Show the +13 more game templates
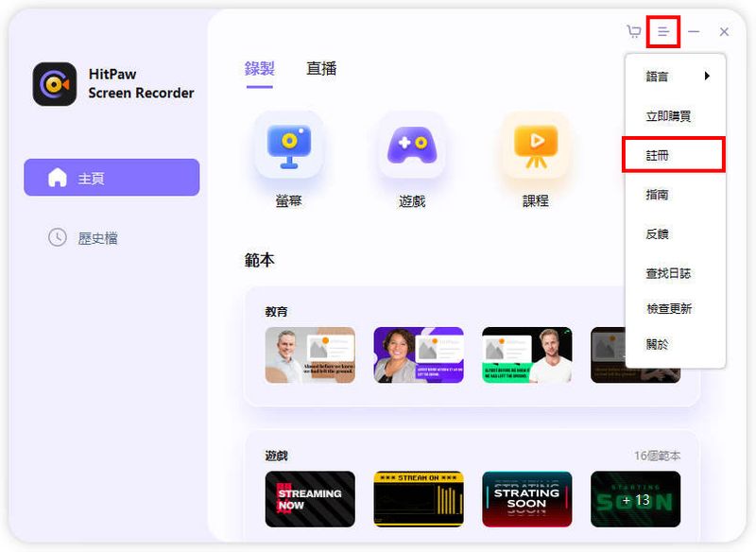The height and width of the screenshot is (552, 756). pyautogui.click(x=635, y=499)
